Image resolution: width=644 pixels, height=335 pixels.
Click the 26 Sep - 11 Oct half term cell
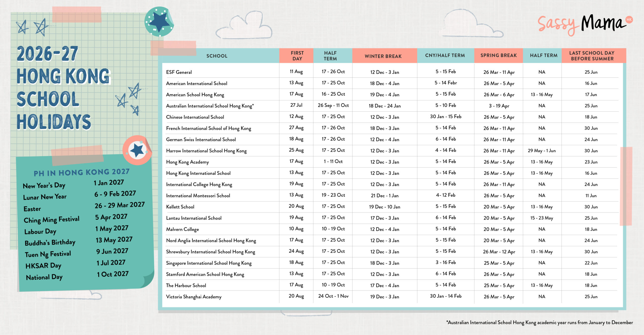(333, 105)
